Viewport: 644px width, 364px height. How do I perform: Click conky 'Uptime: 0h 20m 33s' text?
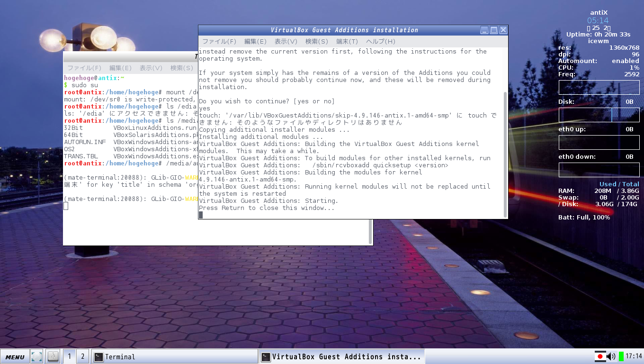point(599,34)
